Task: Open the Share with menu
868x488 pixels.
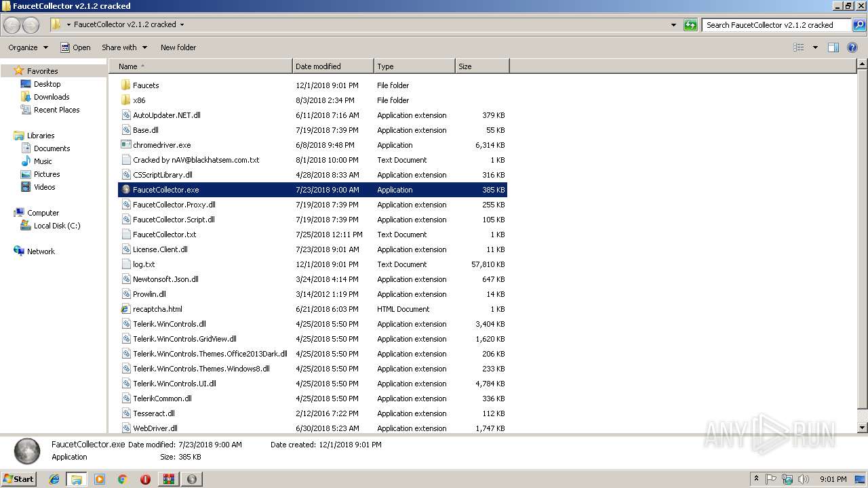Action: click(124, 47)
